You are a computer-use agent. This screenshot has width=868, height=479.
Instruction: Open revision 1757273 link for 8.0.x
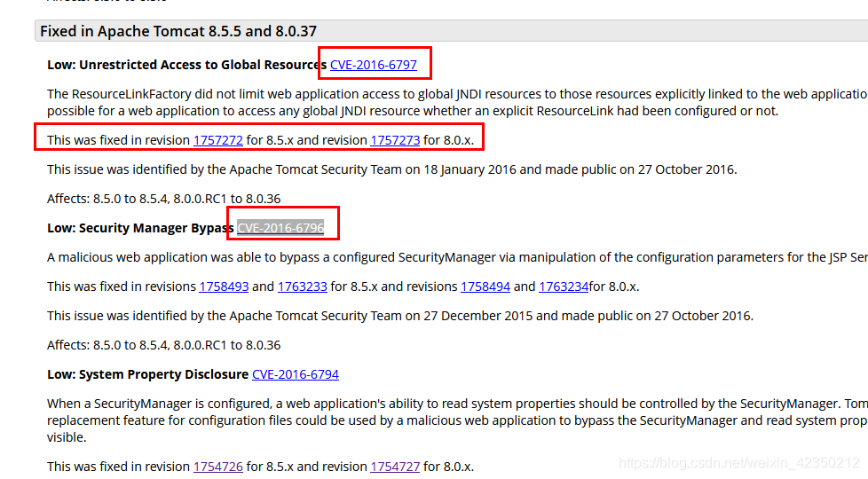[395, 140]
